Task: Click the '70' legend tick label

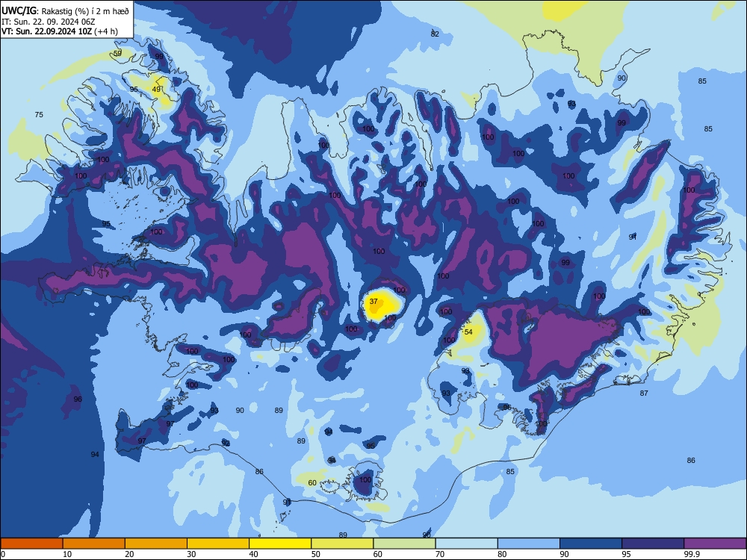Action: pyautogui.click(x=440, y=554)
